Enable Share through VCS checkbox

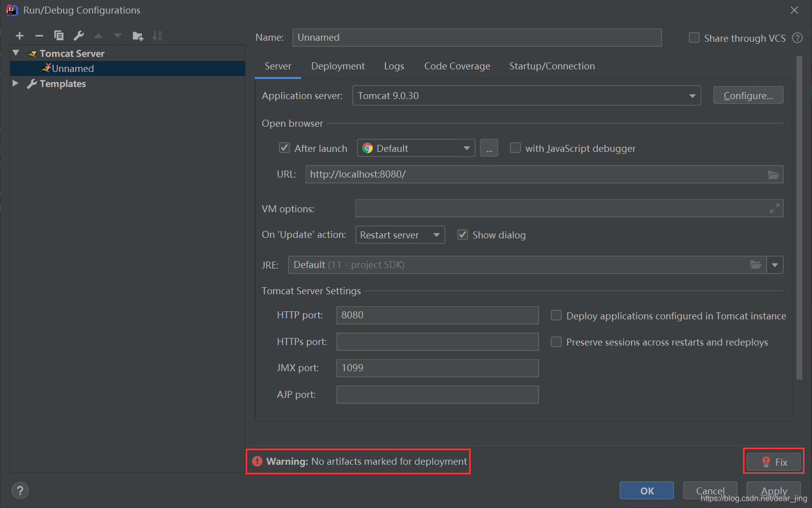694,38
